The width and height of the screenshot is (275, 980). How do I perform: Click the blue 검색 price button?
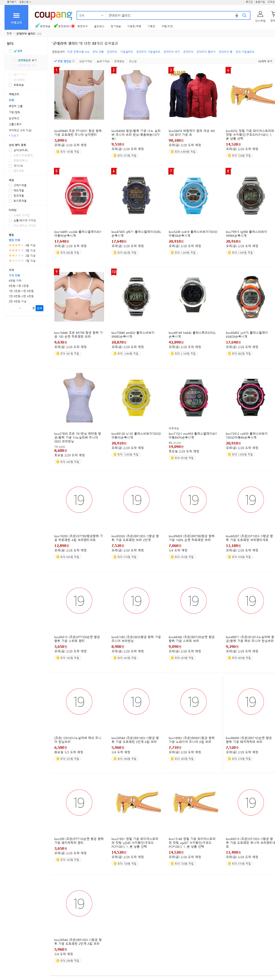(x=39, y=308)
